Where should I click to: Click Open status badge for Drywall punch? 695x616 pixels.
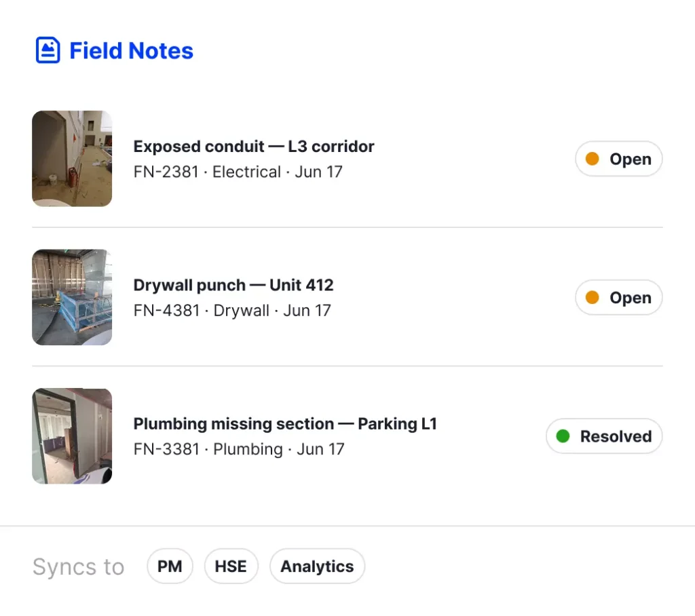[619, 297]
